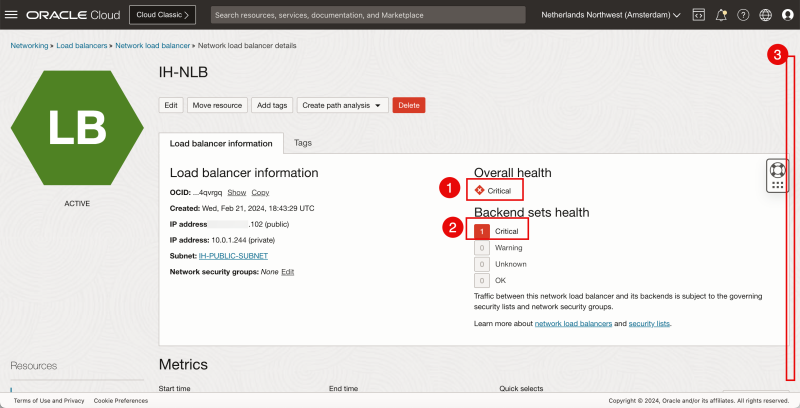Select the Load balancer information tab
Screen dimensions: 800x408
point(221,144)
